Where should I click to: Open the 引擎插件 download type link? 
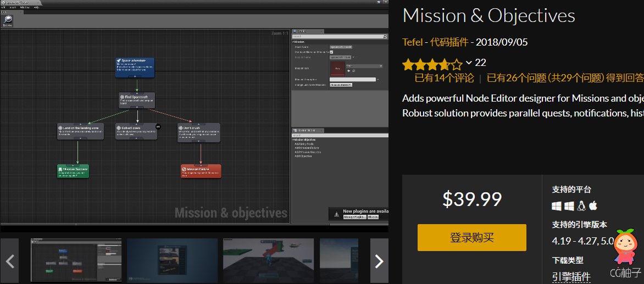point(571,276)
